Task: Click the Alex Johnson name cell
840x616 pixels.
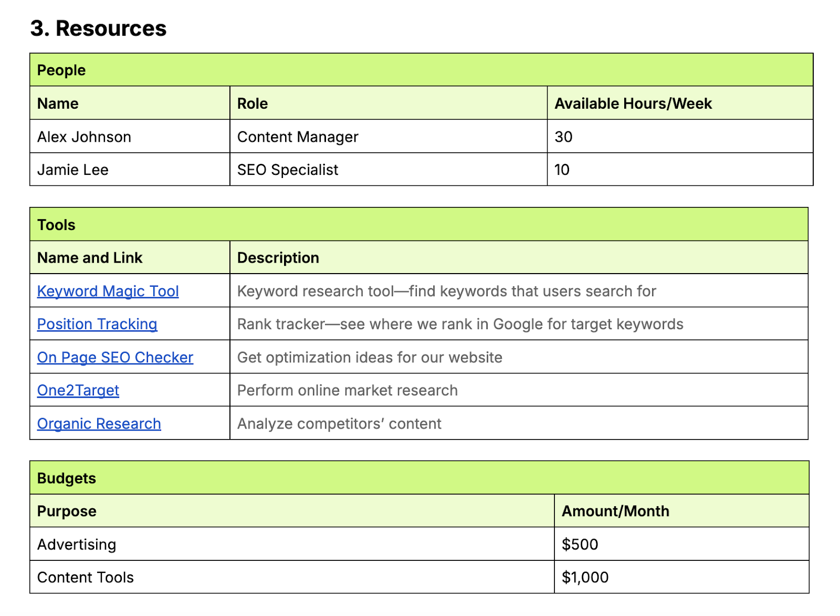Action: coord(84,137)
